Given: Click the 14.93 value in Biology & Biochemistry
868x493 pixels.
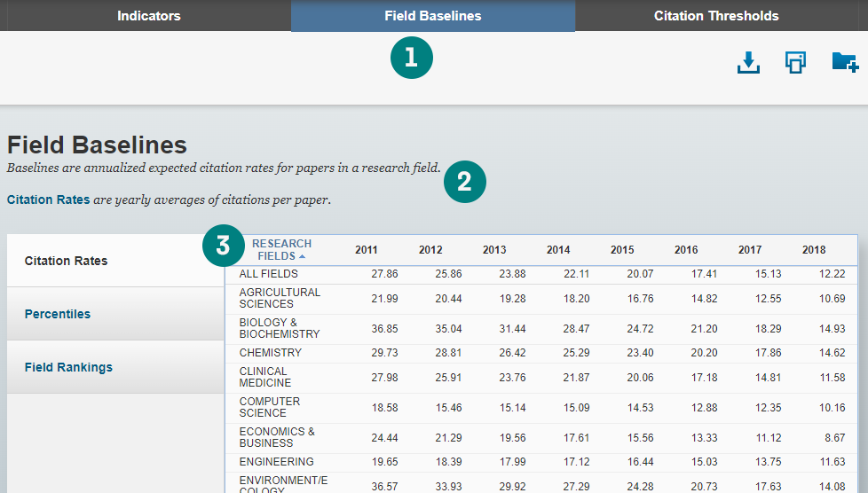Looking at the screenshot, I should 832,329.
